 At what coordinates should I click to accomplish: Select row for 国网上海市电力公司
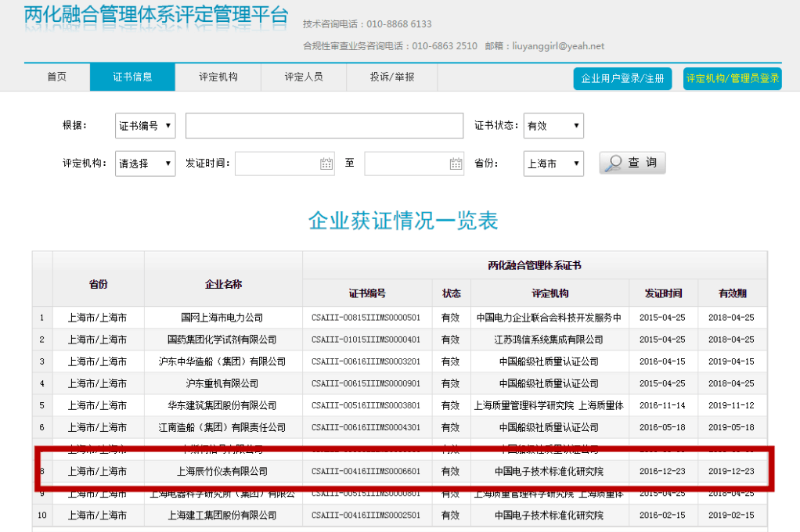[222, 318]
